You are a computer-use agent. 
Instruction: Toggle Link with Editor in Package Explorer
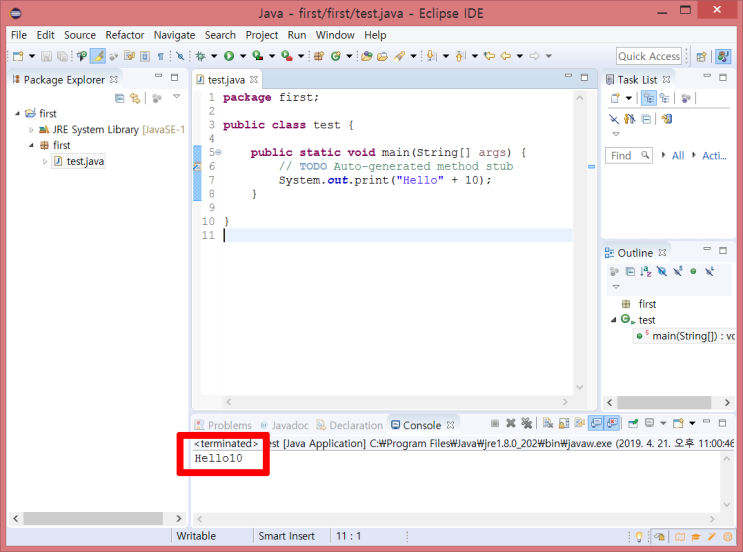point(134,98)
